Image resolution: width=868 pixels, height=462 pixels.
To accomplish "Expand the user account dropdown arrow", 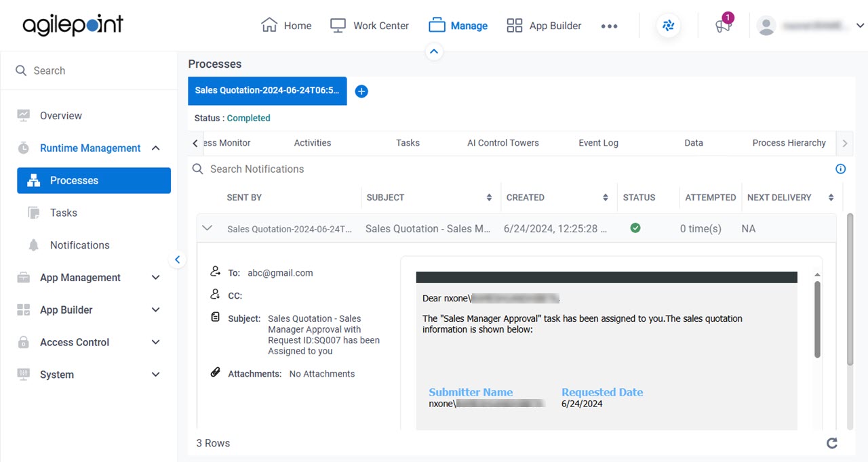I will click(x=860, y=26).
